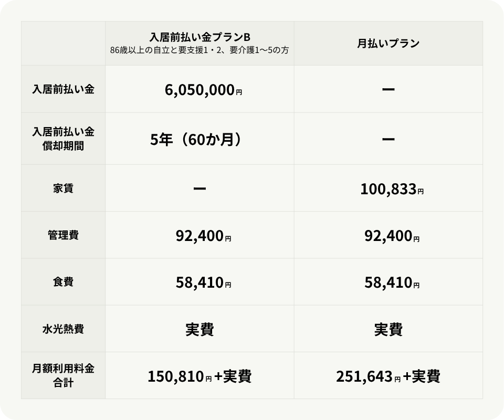Click the 入居前払い金プランB column header

pyautogui.click(x=199, y=37)
